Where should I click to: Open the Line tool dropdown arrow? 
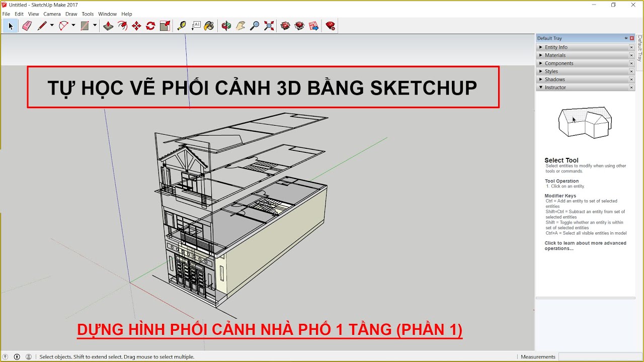coord(51,26)
